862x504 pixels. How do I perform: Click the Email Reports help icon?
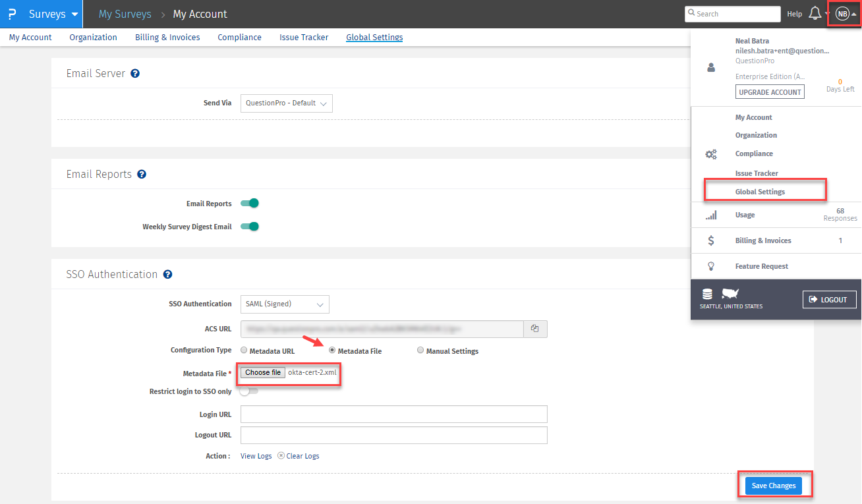[x=142, y=175]
